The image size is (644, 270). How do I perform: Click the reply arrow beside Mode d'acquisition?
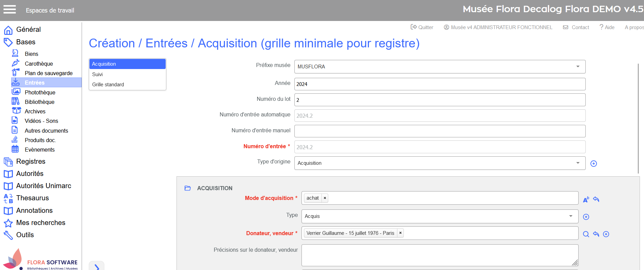tap(596, 200)
